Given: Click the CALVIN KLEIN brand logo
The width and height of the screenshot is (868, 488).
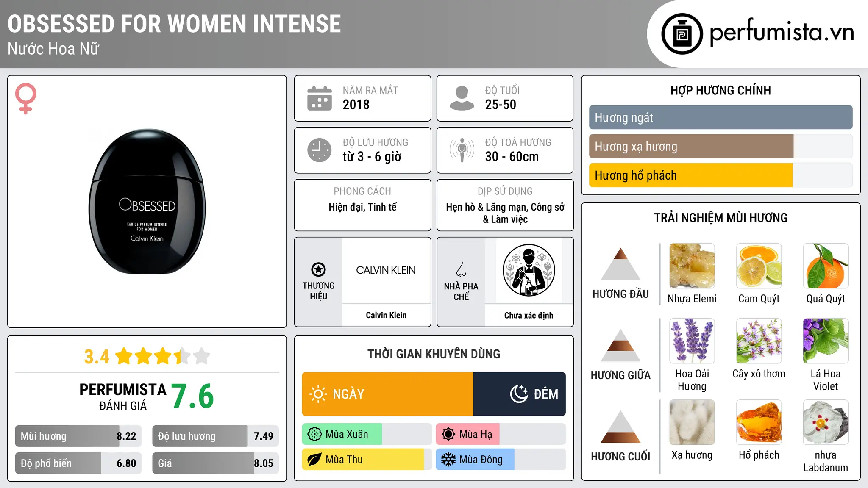Looking at the screenshot, I should pos(386,270).
